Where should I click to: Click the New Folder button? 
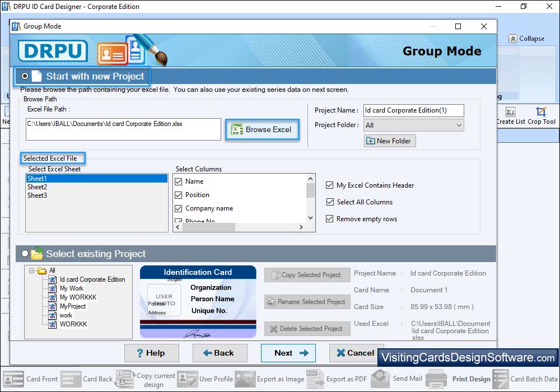[390, 141]
